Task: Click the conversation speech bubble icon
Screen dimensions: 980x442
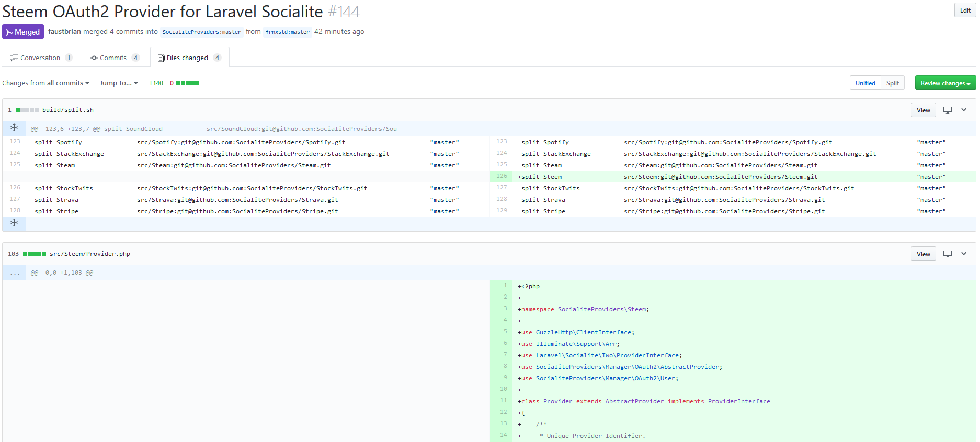Action: pyautogui.click(x=14, y=58)
